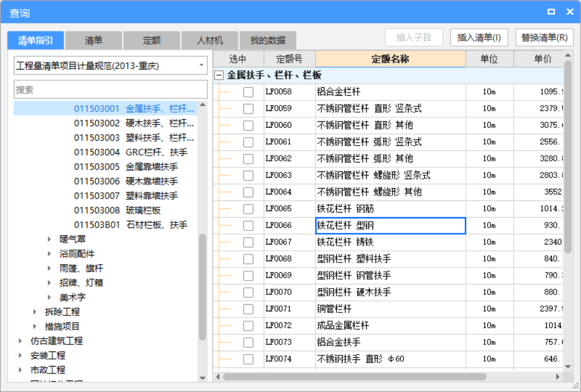The width and height of the screenshot is (581, 392).
Task: Expand the 暖气罩 tree node
Action: click(49, 239)
